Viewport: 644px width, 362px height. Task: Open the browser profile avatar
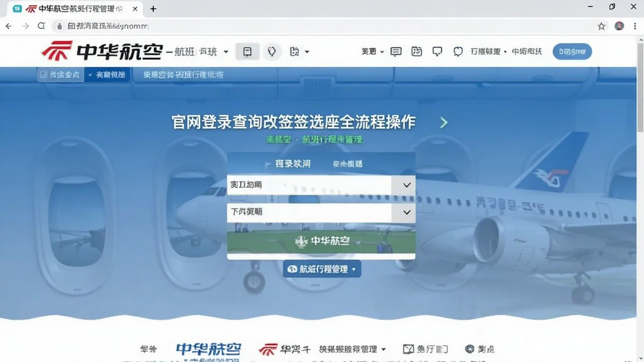[x=619, y=26]
